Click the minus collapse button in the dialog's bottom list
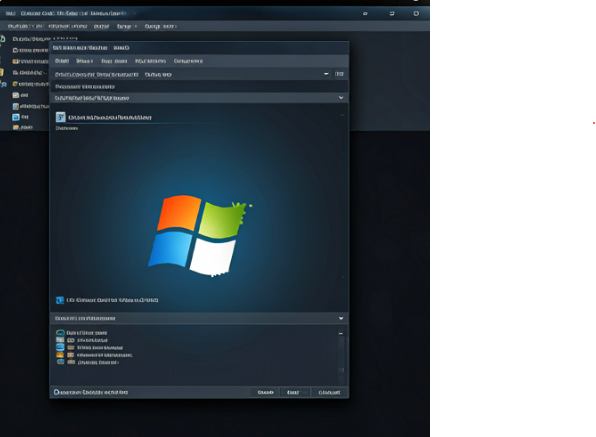This screenshot has height=437, width=596. pyautogui.click(x=341, y=333)
